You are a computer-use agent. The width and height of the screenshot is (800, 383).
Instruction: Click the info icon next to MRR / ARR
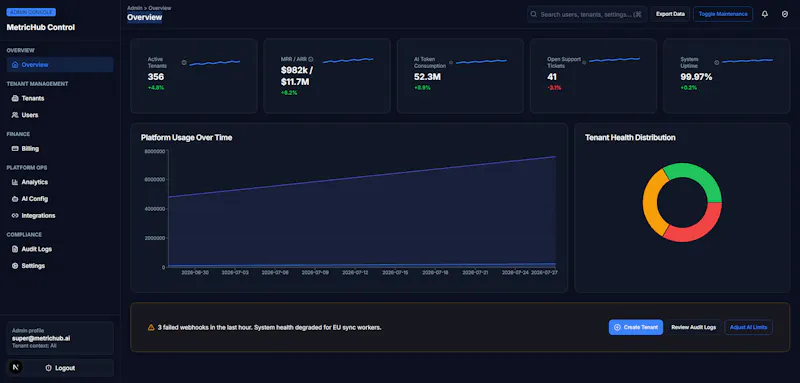[x=311, y=59]
